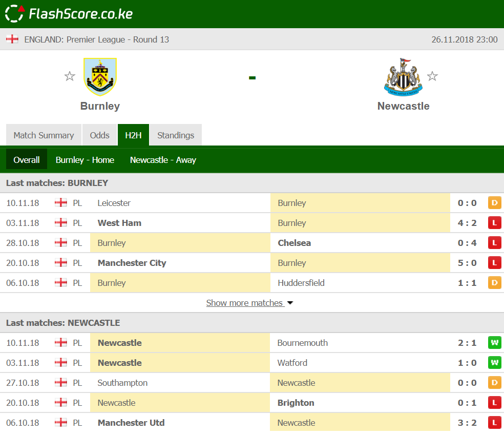The height and width of the screenshot is (435, 504).
Task: Click the Burnley club crest
Action: click(x=100, y=77)
